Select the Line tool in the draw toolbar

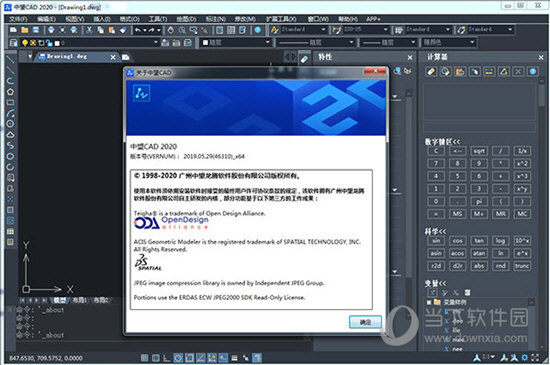point(10,60)
